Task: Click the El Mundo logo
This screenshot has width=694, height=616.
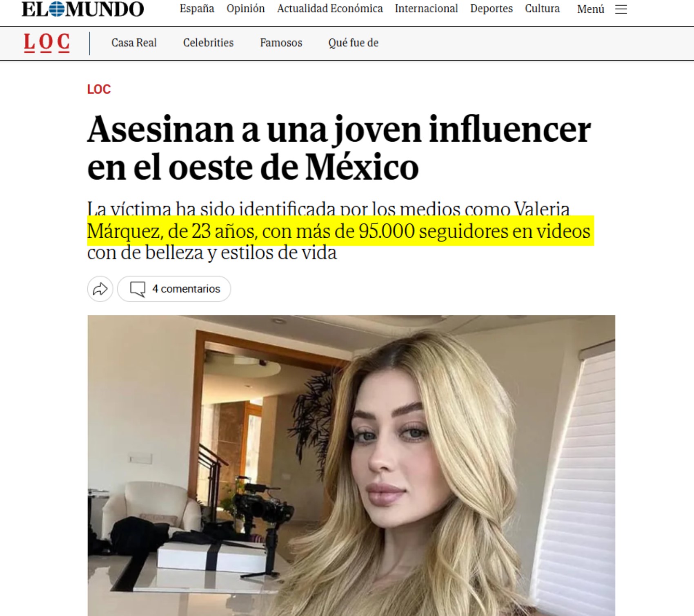Action: (83, 9)
